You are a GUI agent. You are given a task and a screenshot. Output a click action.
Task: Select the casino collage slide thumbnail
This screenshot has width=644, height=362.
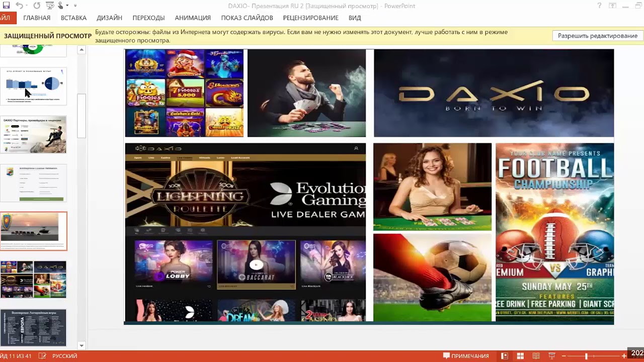[x=33, y=280]
